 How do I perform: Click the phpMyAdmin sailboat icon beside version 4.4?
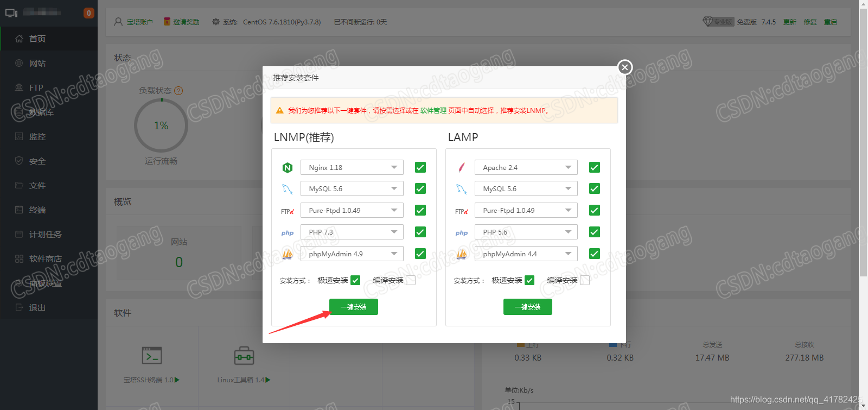462,254
